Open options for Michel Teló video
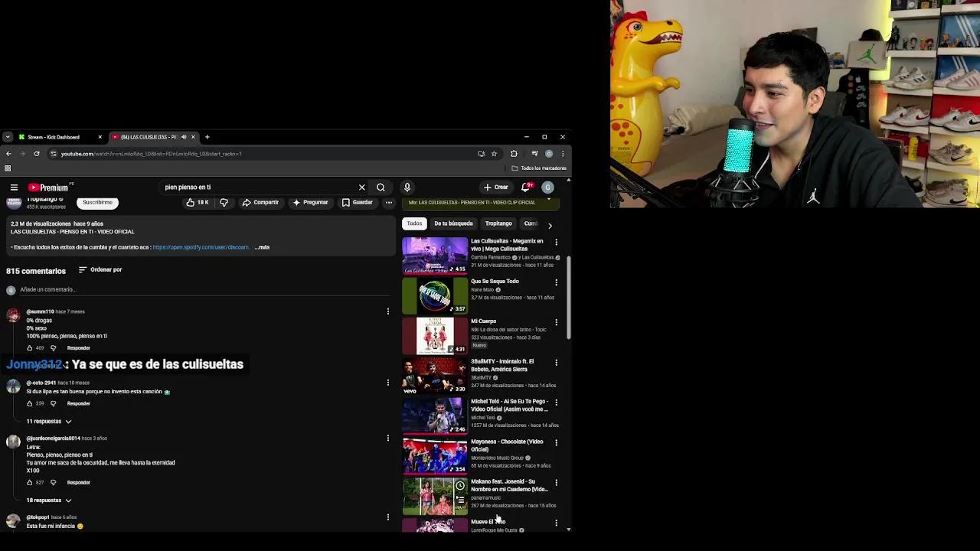Screen dimensions: 980x551 [x=557, y=403]
